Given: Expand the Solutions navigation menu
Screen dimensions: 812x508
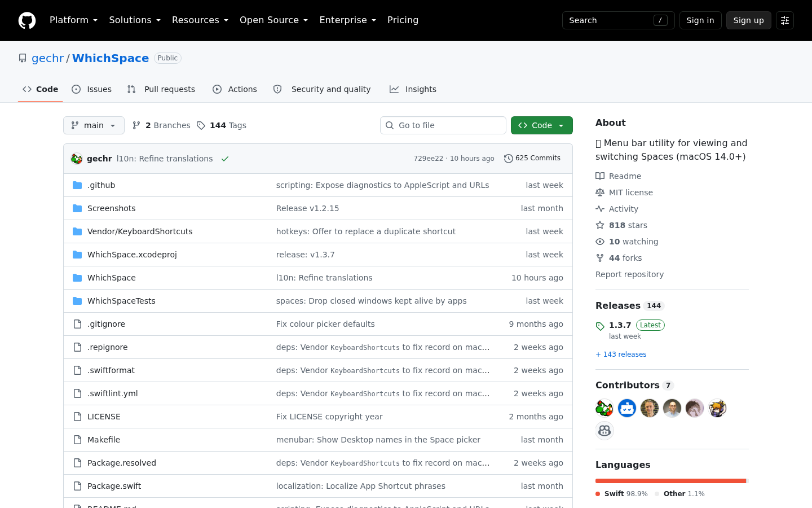Looking at the screenshot, I should pyautogui.click(x=135, y=20).
